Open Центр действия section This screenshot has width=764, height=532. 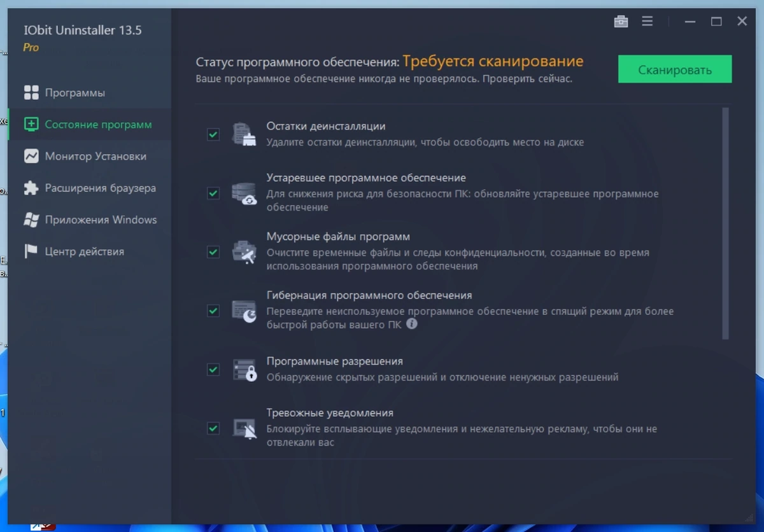(x=90, y=252)
